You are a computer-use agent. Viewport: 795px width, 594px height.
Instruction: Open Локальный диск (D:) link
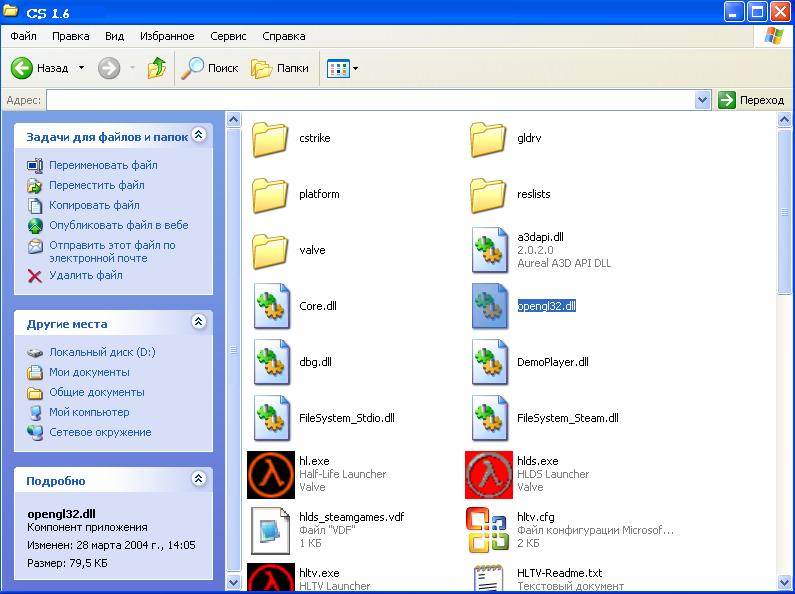pos(102,352)
